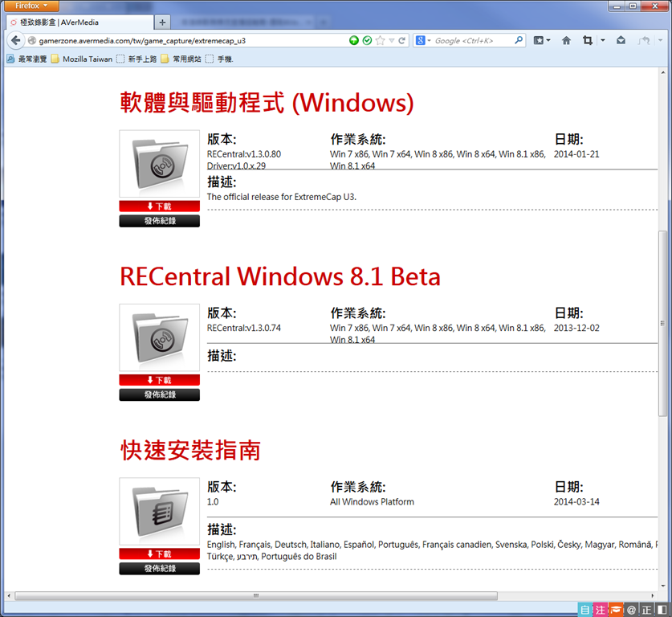Click the browser back arrow button
This screenshot has height=617, width=672.
tap(16, 40)
